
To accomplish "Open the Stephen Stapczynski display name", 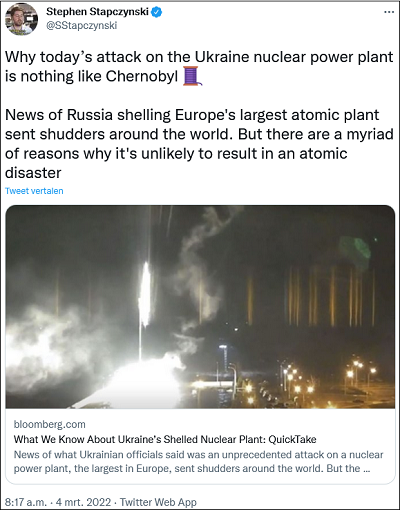I will point(97,12).
